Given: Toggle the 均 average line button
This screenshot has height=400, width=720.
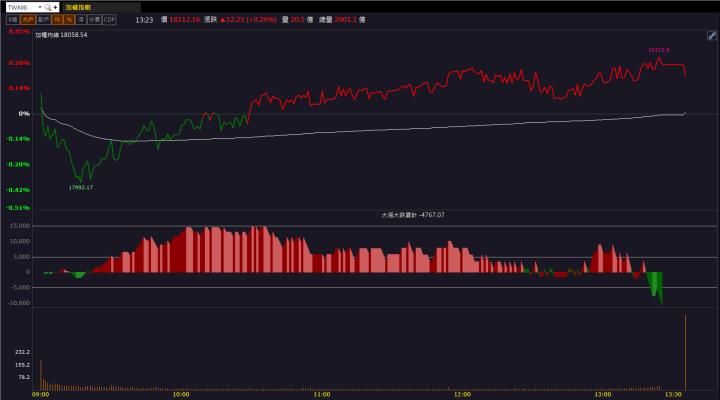Looking at the screenshot, I should (58, 19).
